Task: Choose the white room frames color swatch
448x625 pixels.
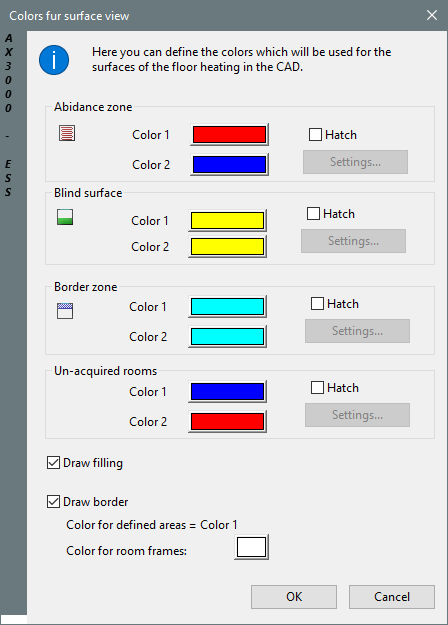Action: (251, 547)
